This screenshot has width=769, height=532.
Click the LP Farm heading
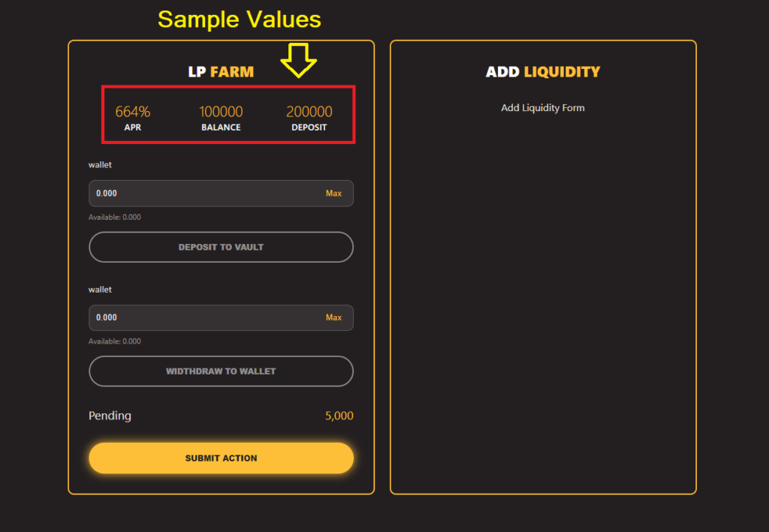(x=221, y=72)
